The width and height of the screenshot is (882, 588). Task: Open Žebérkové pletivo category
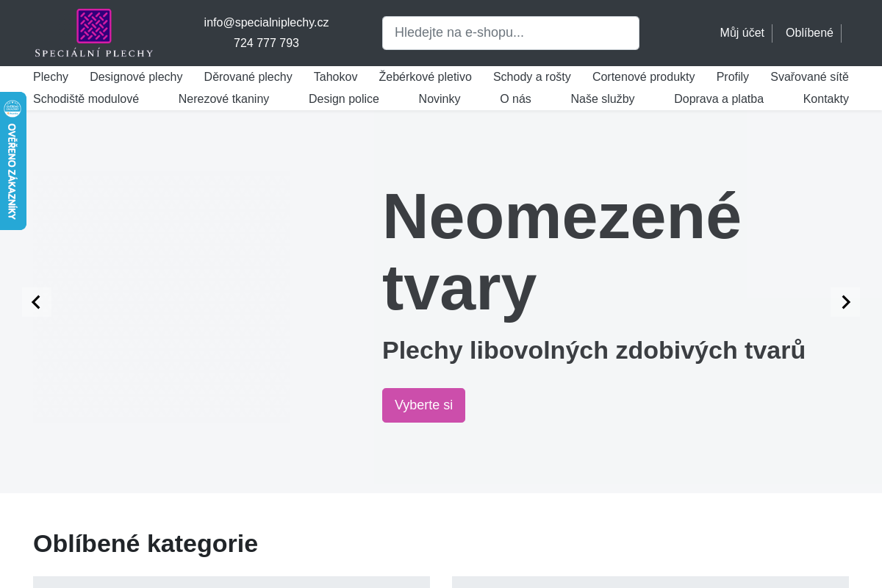tap(425, 77)
